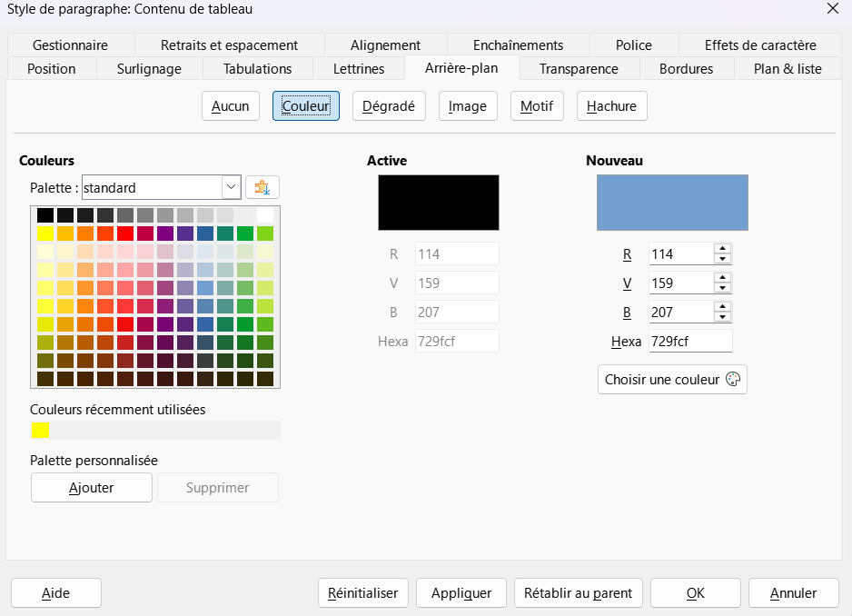
Task: Decrease the B value with down arrow
Action: 722,317
